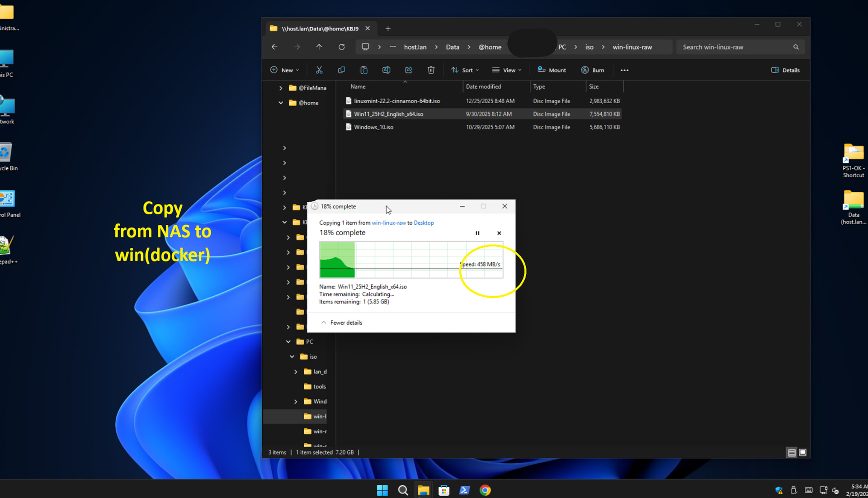Viewport: 868px width, 498px height.
Task: Click the Desktop link in copy dialog
Action: coord(424,223)
